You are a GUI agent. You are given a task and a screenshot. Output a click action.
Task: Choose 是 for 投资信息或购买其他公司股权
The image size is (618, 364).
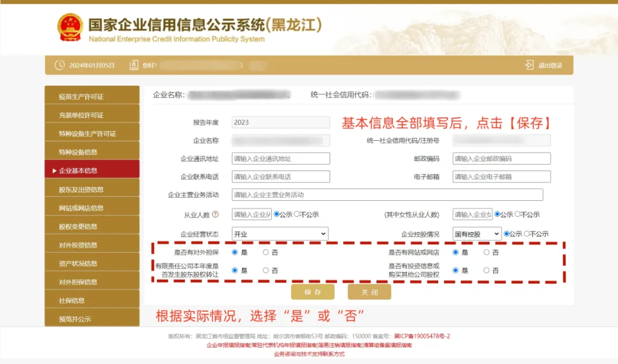point(455,271)
